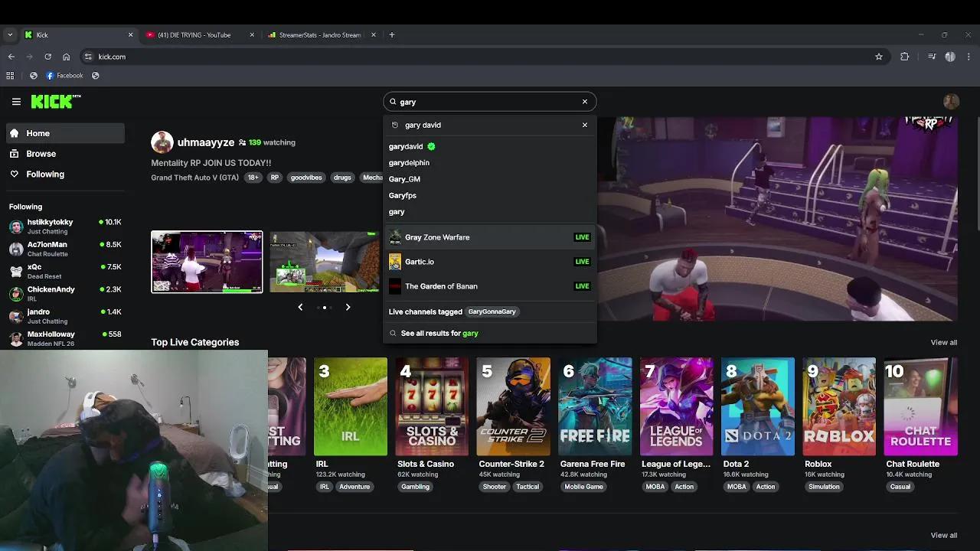Viewport: 980px width, 551px height.
Task: Clear the search field with the X icon
Action: [584, 101]
